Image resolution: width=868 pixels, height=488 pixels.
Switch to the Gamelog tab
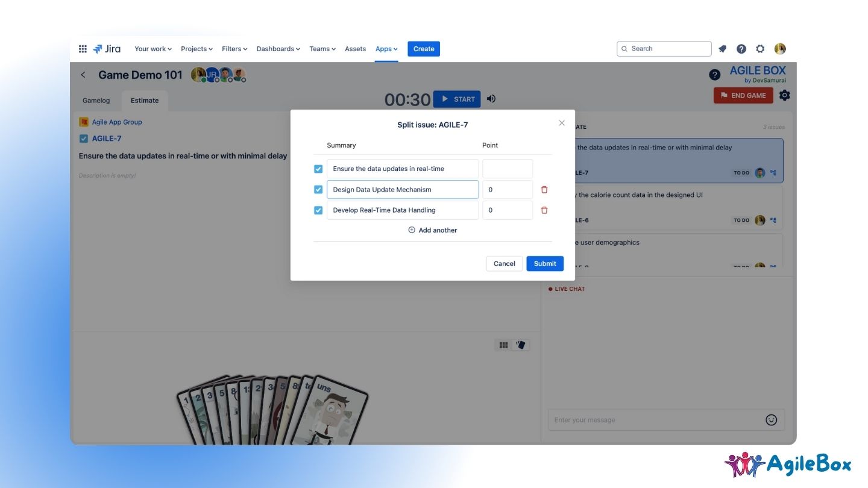(95, 100)
